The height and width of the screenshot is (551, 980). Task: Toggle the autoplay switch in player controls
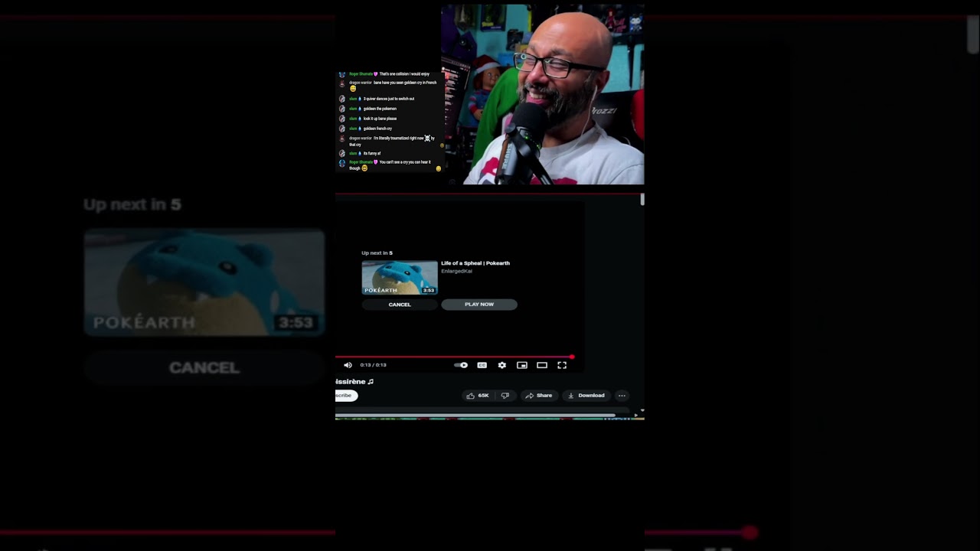click(461, 365)
